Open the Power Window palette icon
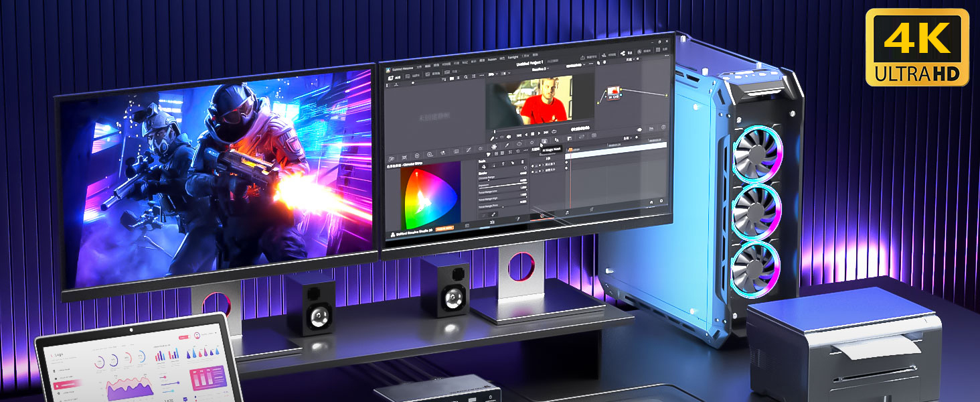980x402 pixels. 519,143
